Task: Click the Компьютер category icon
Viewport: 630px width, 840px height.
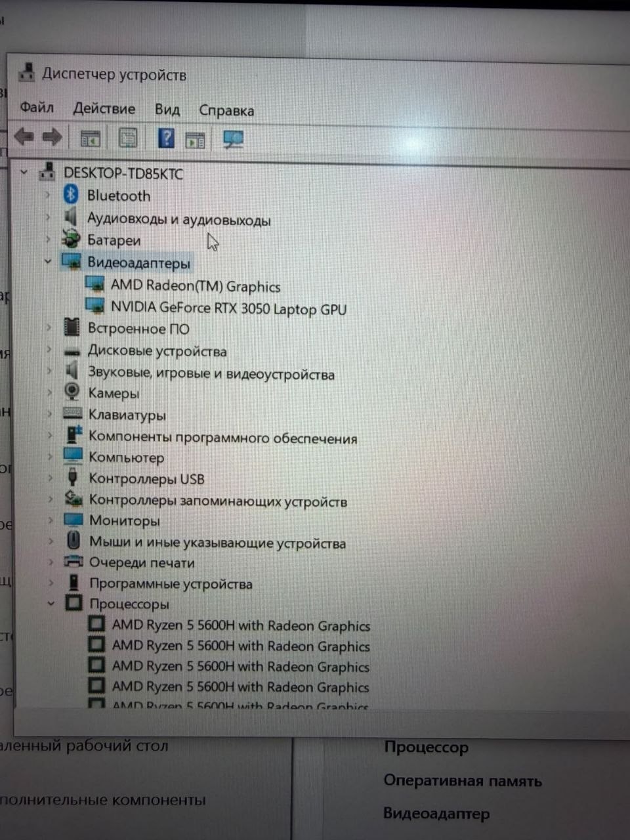Action: pyautogui.click(x=73, y=455)
